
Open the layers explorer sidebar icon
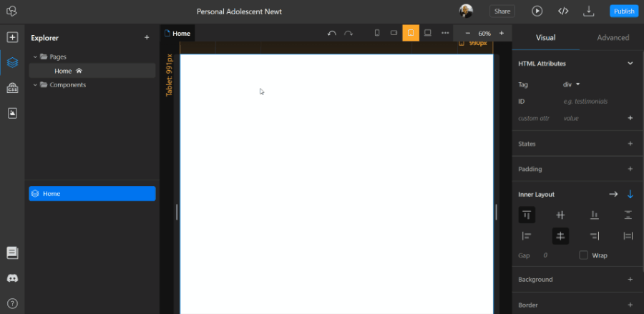tap(12, 63)
